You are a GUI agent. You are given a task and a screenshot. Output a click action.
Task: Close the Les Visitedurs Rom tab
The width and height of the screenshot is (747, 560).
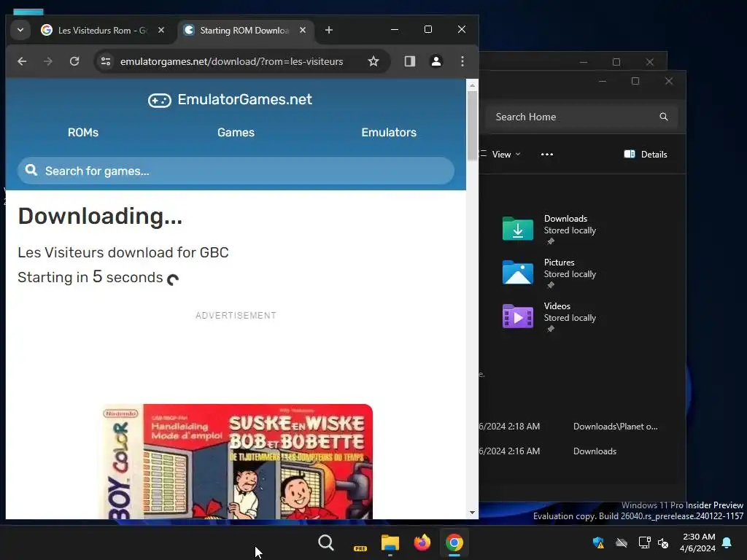[161, 30]
